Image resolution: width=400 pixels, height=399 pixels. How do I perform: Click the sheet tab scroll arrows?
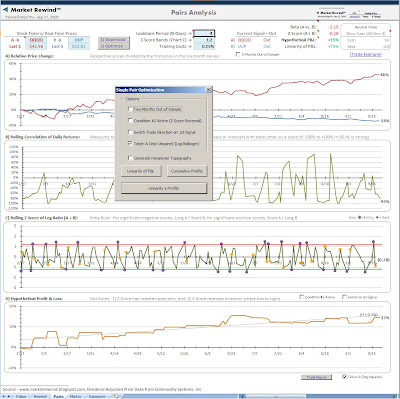tap(6, 396)
